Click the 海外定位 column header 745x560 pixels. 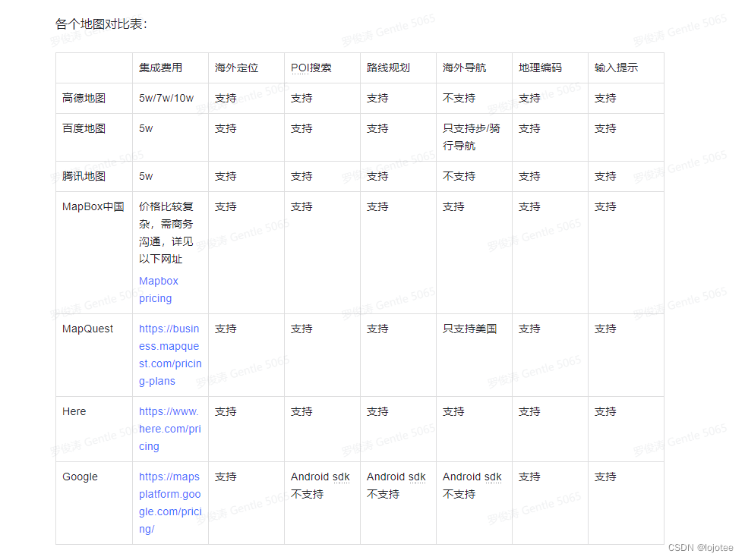pyautogui.click(x=236, y=68)
